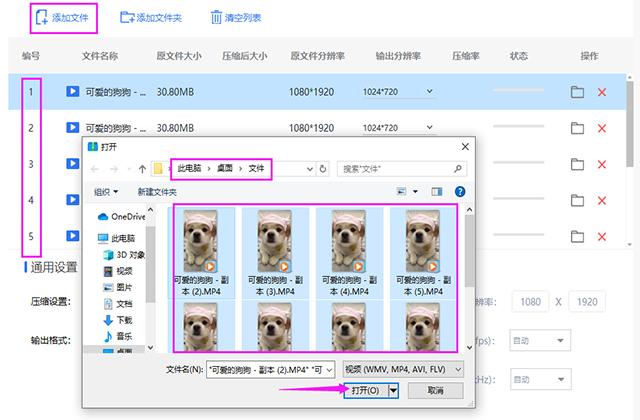Click the blue help question icon
Viewport: 640px width, 420px height.
460,191
